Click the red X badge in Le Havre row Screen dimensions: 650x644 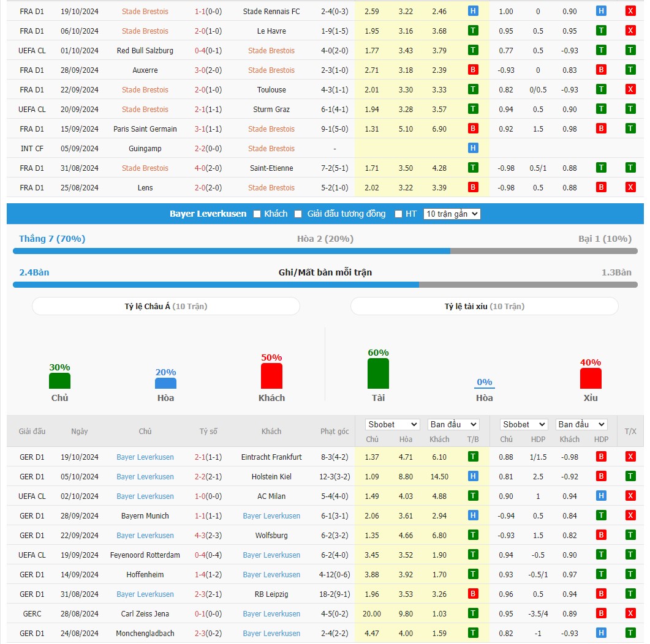coord(630,31)
